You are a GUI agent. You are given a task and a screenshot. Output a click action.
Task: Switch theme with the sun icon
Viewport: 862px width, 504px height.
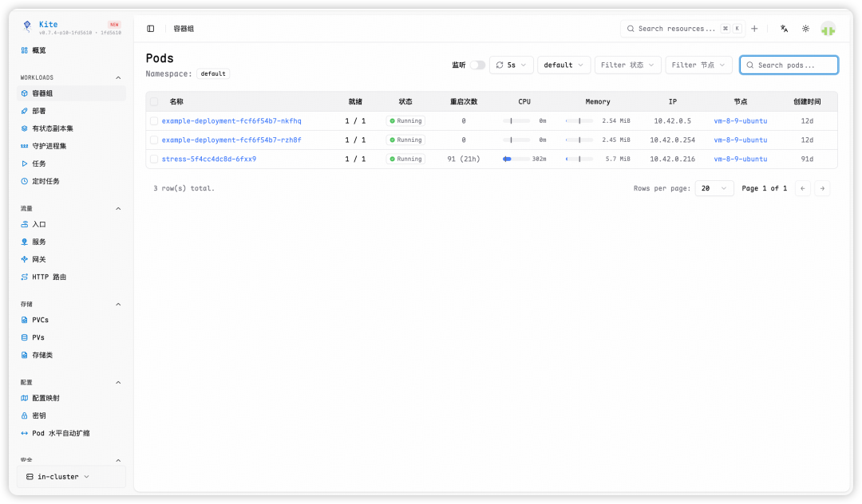pos(805,29)
